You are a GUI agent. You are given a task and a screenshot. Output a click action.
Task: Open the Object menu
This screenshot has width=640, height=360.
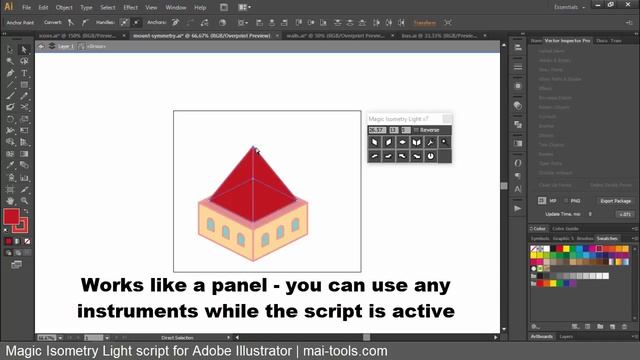(x=64, y=7)
